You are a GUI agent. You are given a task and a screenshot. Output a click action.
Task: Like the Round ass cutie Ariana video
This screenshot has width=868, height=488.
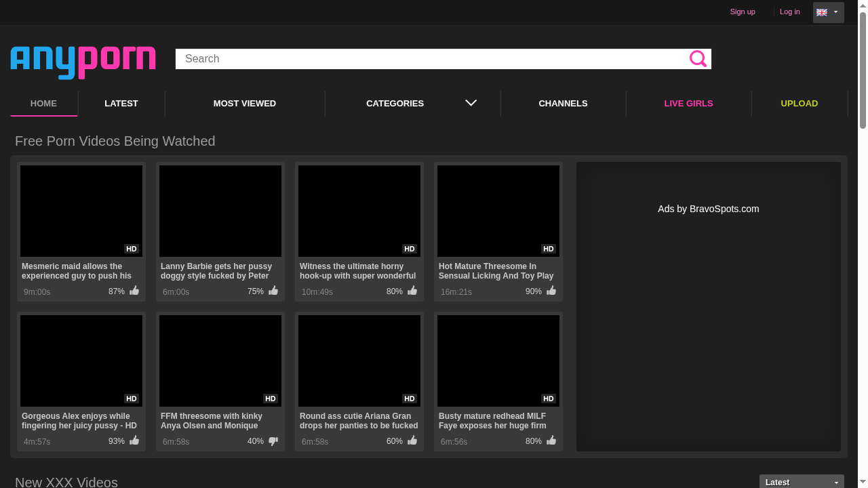[412, 440]
